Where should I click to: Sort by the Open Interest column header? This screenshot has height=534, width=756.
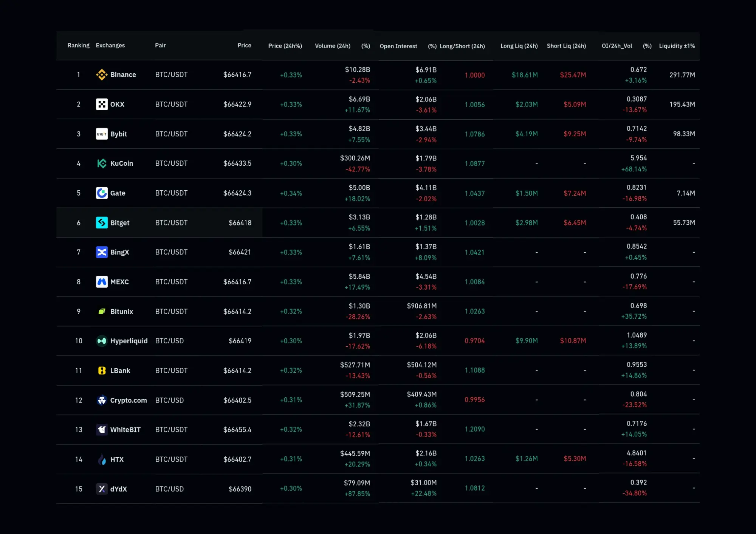[x=398, y=46]
